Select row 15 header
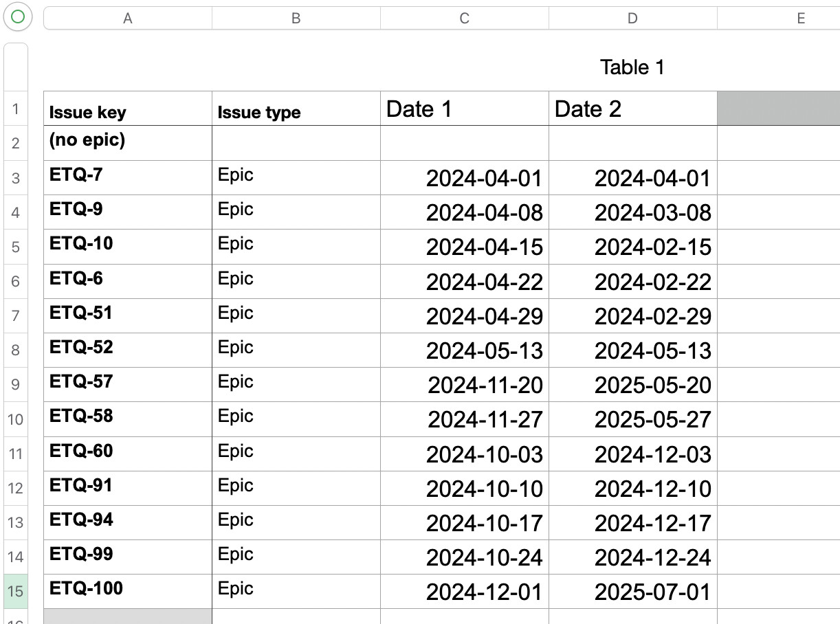This screenshot has width=840, height=624. pyautogui.click(x=16, y=591)
